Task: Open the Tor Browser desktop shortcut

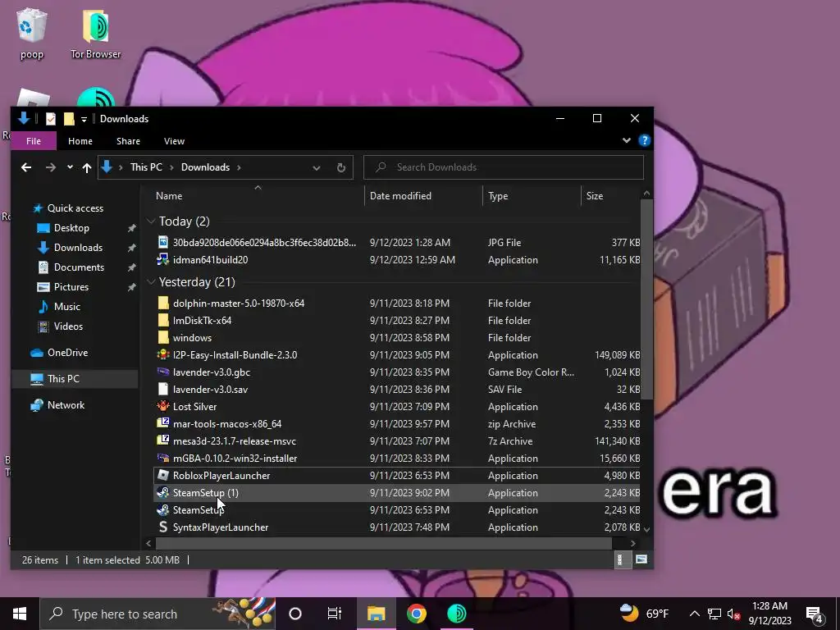Action: 95,32
